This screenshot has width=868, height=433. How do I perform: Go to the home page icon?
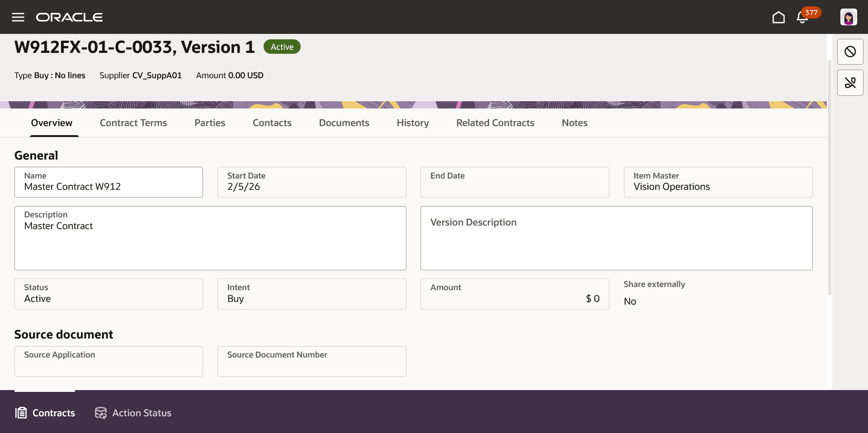[778, 17]
